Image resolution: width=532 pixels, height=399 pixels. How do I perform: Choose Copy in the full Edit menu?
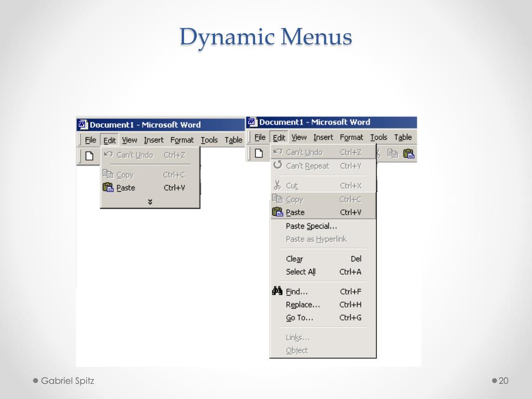tap(323, 199)
